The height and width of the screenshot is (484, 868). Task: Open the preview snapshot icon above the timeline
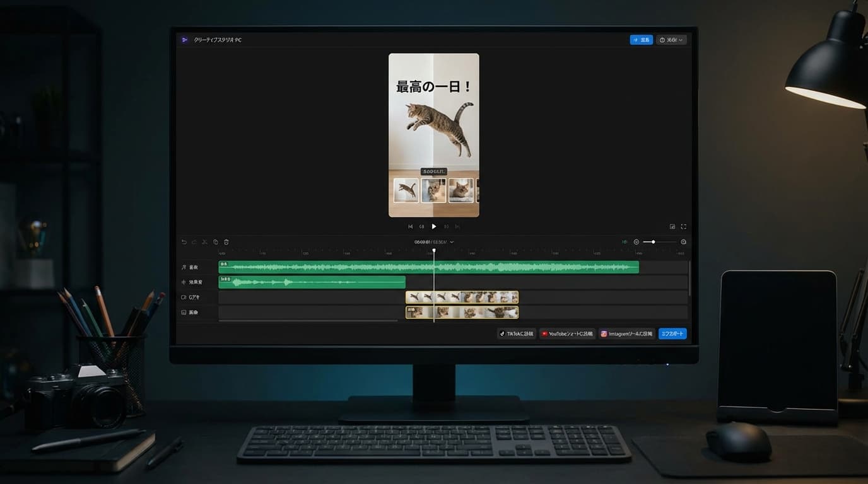(672, 226)
